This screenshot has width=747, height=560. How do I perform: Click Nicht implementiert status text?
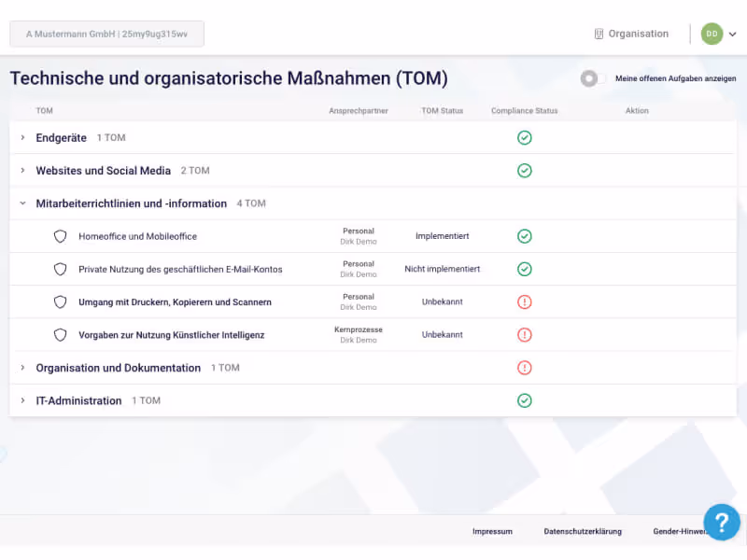442,269
